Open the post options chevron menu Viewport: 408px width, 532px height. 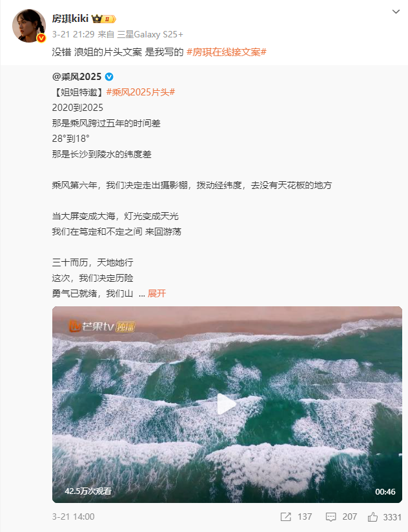396,12
